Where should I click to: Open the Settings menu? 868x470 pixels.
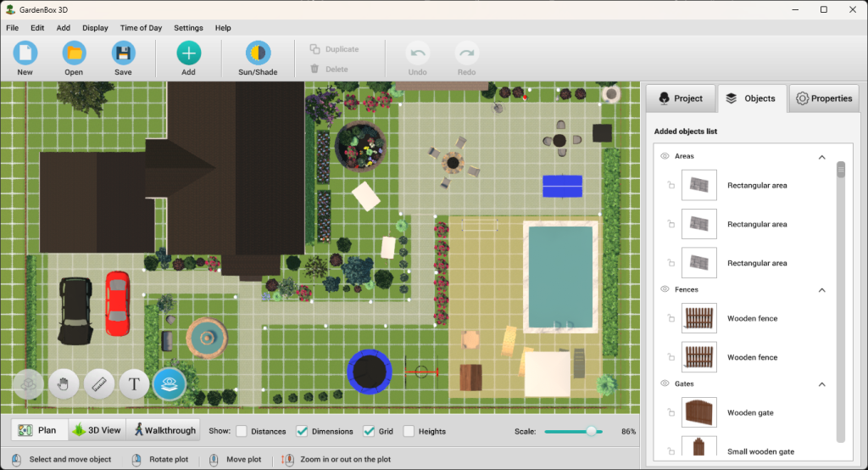(188, 28)
